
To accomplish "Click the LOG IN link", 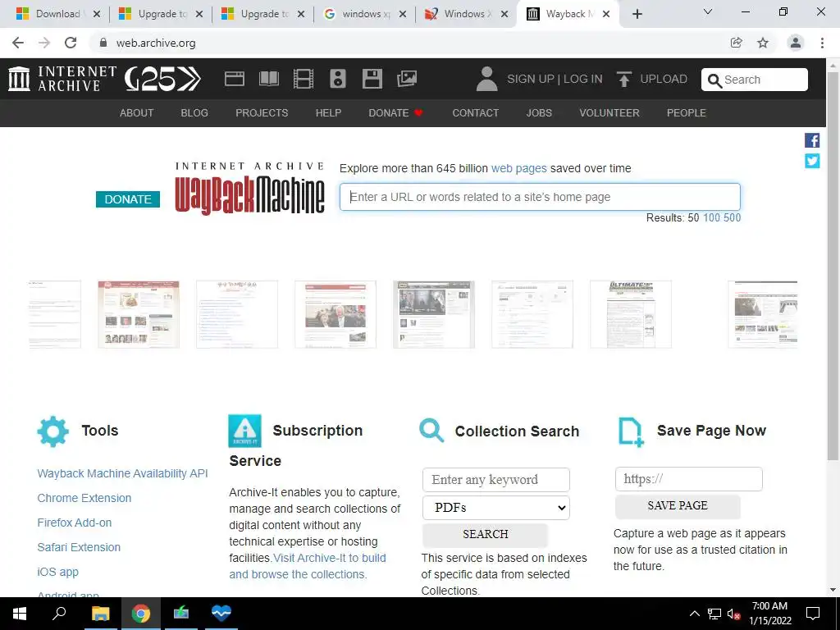I will coord(583,80).
